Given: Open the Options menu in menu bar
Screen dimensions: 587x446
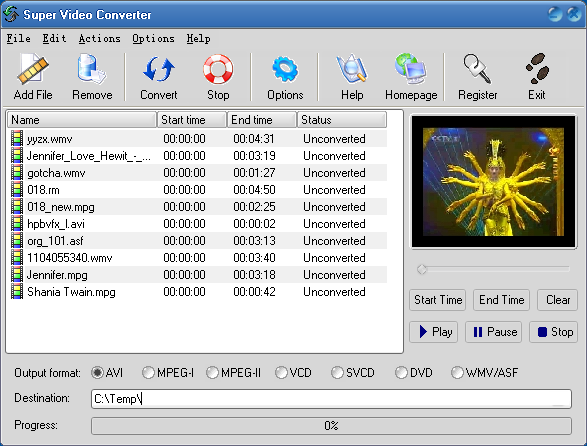Looking at the screenshot, I should tap(153, 39).
